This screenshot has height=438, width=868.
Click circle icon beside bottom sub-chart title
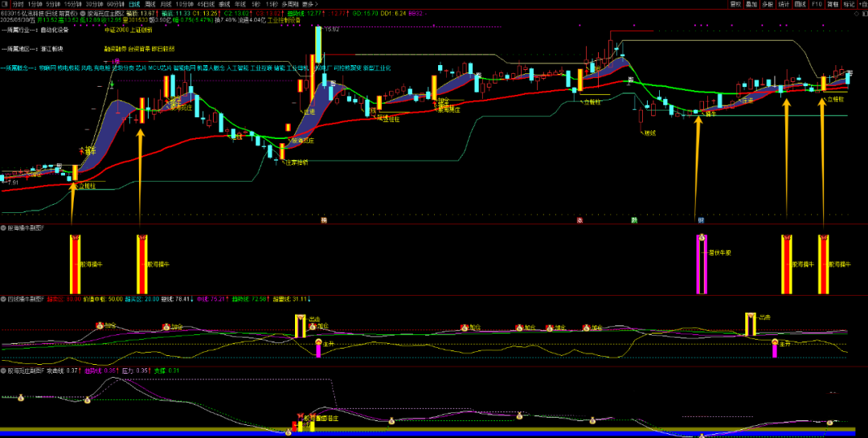pos(3,370)
